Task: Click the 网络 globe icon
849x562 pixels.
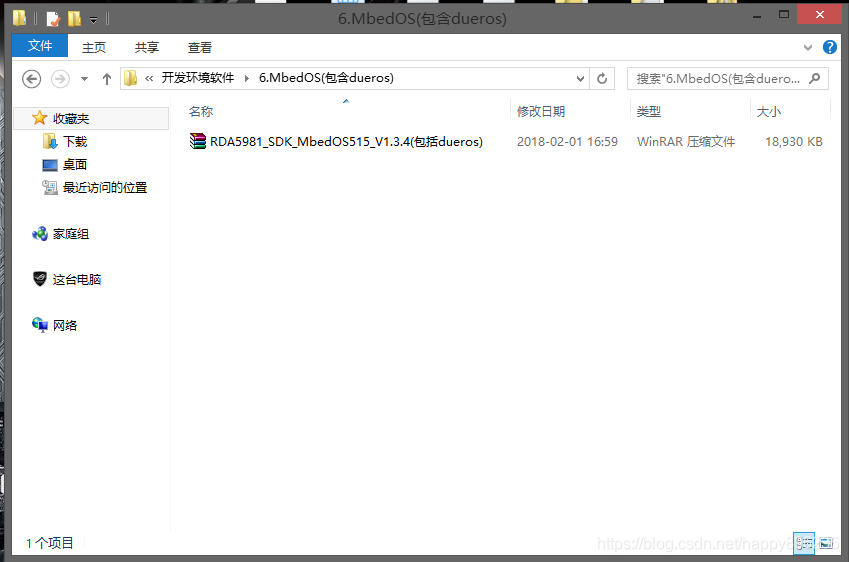Action: [x=40, y=325]
